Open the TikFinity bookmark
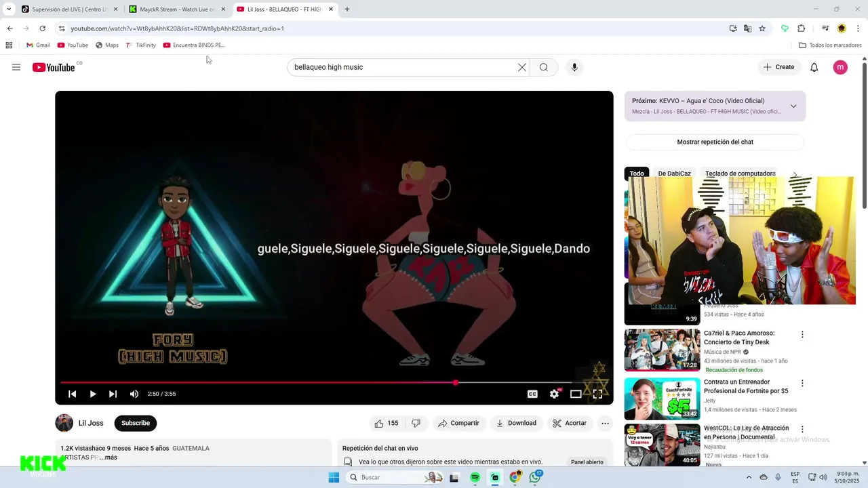868x488 pixels. click(141, 45)
